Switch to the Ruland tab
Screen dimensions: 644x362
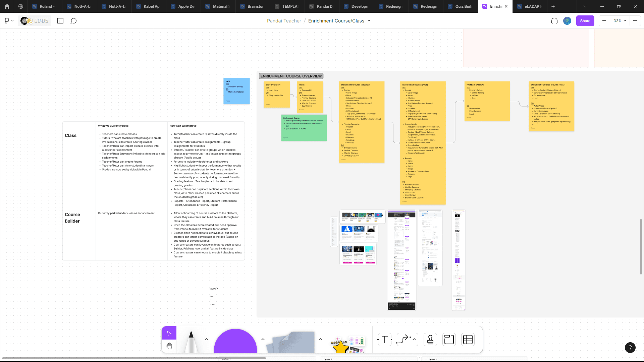45,6
